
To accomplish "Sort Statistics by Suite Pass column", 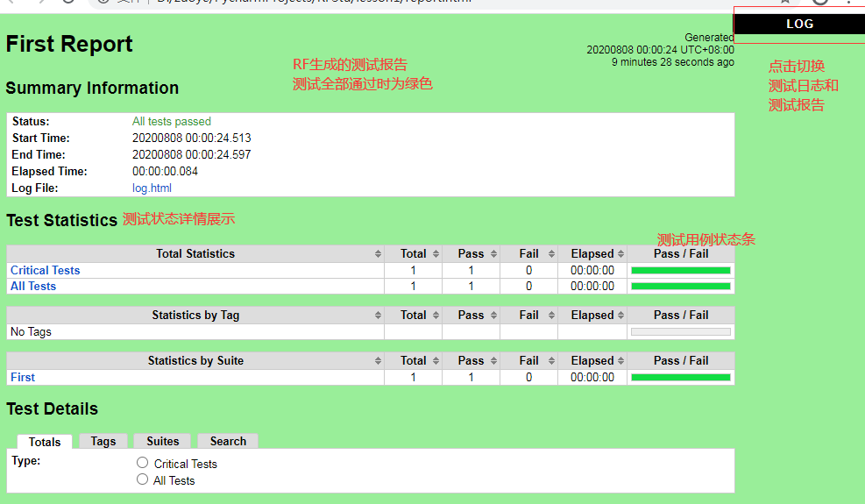I will tap(471, 360).
